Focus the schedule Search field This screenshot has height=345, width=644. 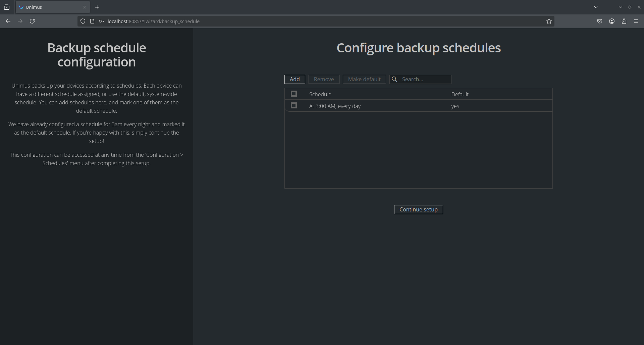(x=425, y=80)
